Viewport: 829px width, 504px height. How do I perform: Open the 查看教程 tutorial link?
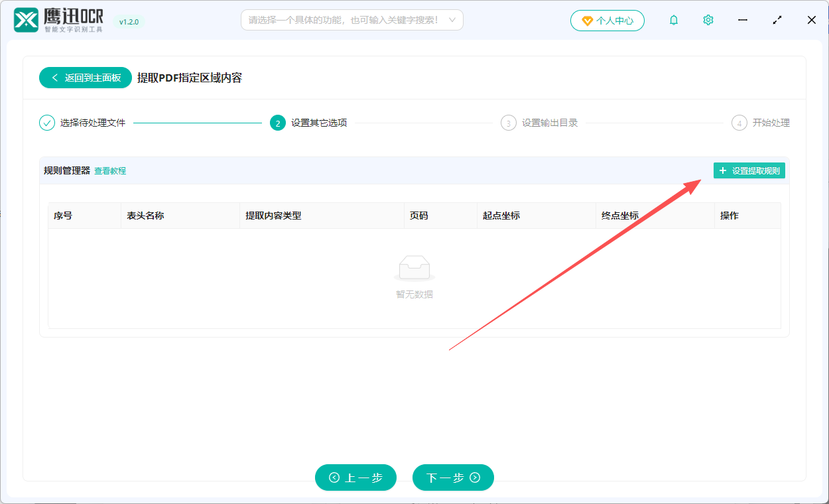pyautogui.click(x=109, y=170)
